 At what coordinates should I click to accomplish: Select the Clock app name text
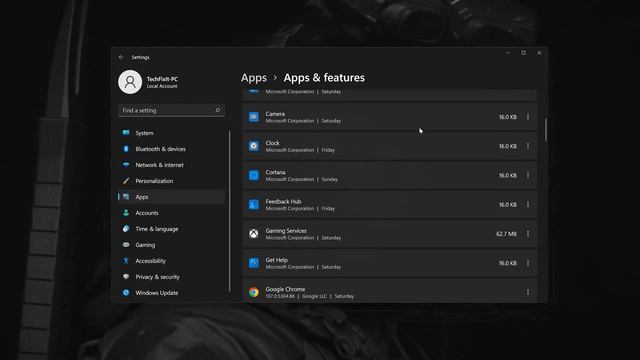point(272,143)
